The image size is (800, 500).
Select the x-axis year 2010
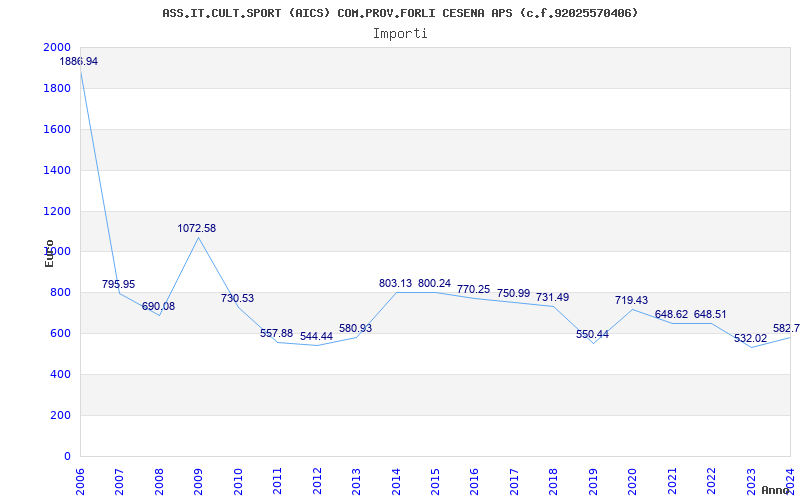pos(238,480)
